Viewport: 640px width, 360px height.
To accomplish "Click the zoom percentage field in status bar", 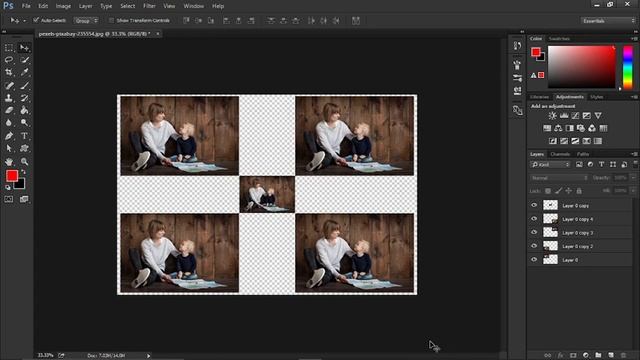I will click(x=45, y=356).
